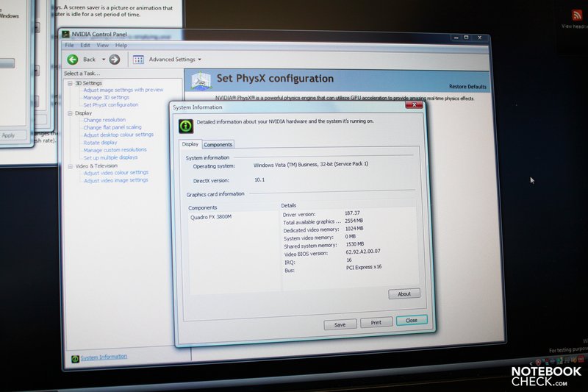The height and width of the screenshot is (392, 588).
Task: Open the Help menu
Action: [121, 45]
